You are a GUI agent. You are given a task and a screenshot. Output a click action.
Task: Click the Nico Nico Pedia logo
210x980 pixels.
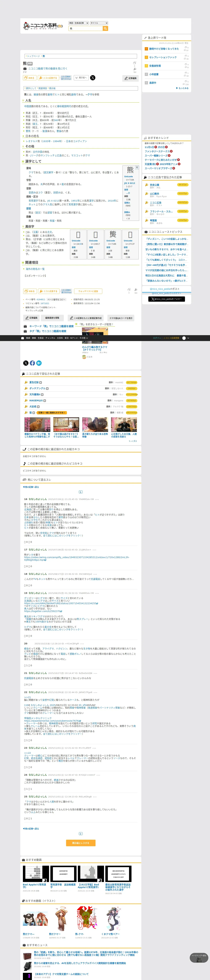43,25
